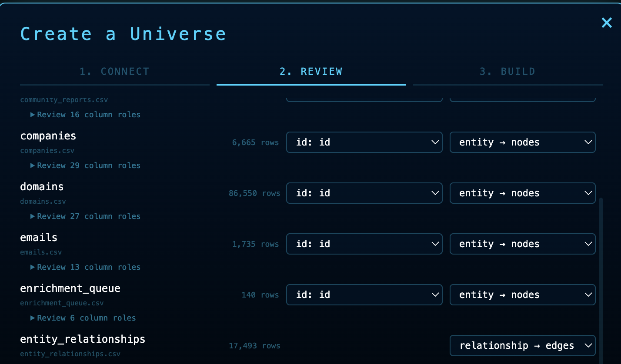Change domains role from entity → nodes
621x364 pixels.
[x=523, y=193]
